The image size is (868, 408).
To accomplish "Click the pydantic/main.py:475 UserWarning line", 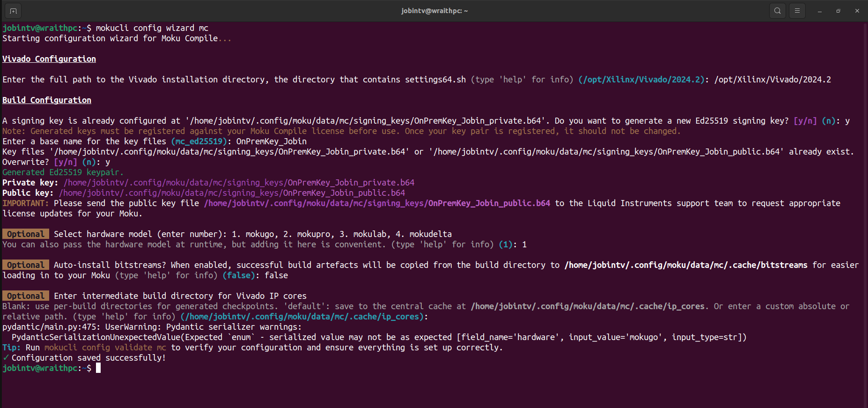I will click(152, 327).
